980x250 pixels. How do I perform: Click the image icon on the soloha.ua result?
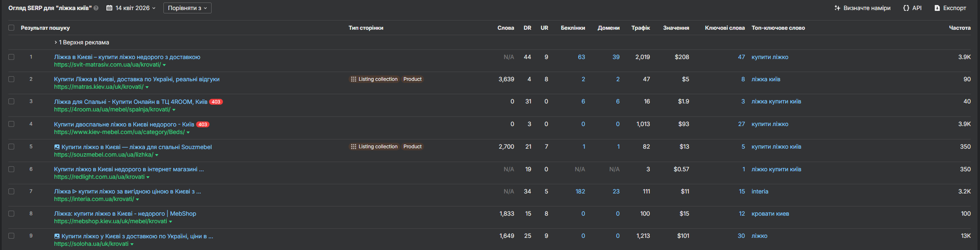(57, 236)
